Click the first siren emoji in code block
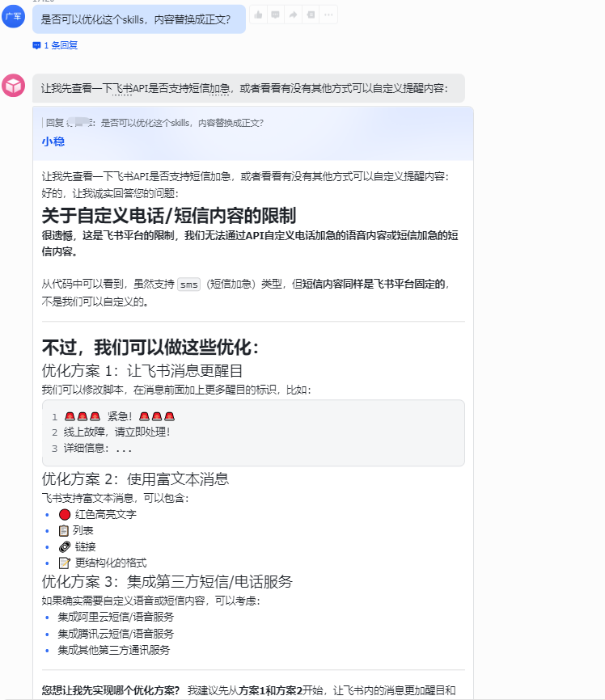 70,416
